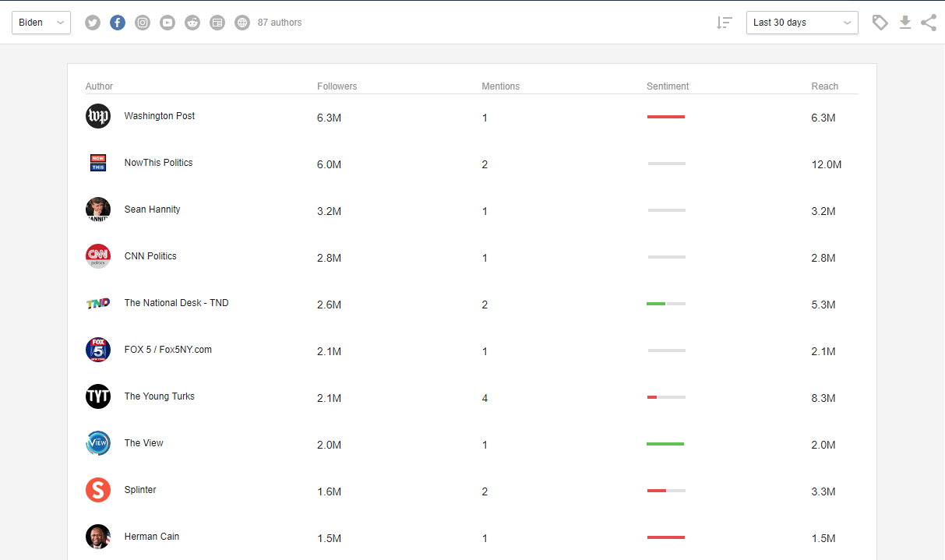Click The Young Turks mentions count 4
The width and height of the screenshot is (945, 560).
pyautogui.click(x=485, y=398)
